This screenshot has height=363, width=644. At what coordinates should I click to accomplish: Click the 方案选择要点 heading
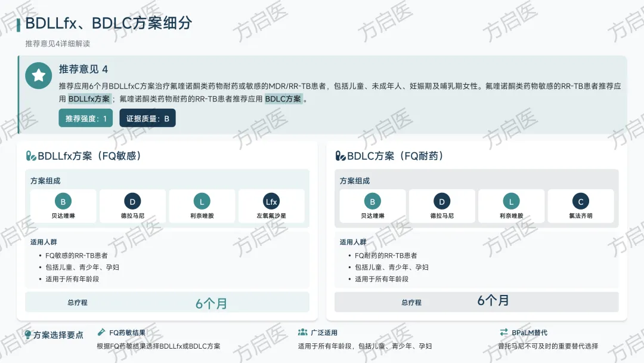pos(58,335)
